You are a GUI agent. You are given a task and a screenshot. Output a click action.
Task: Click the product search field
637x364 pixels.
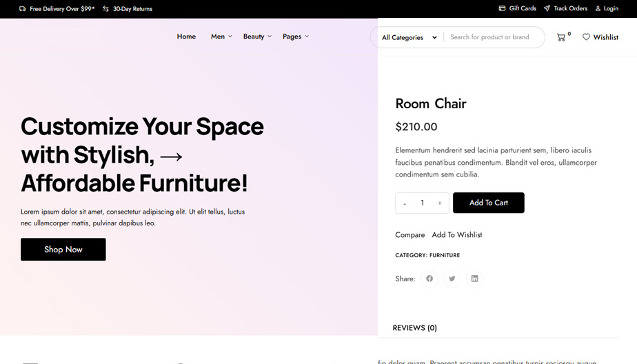coord(492,37)
